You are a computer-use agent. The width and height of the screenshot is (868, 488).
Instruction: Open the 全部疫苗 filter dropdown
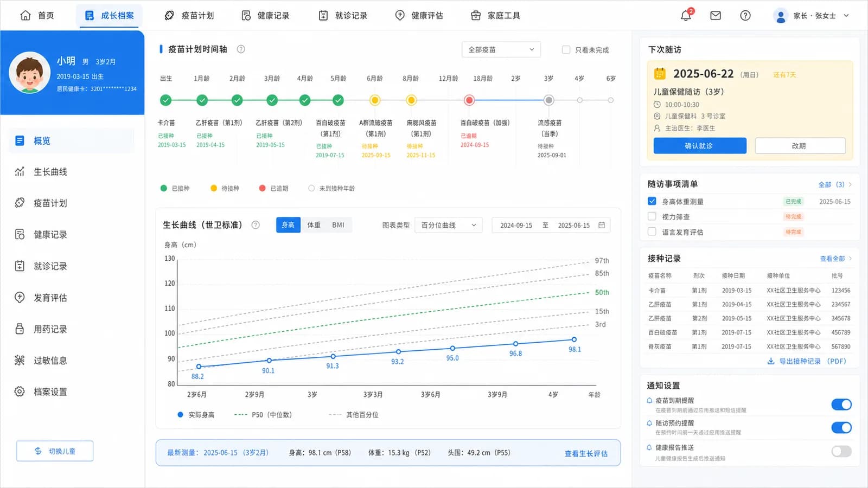pos(501,49)
